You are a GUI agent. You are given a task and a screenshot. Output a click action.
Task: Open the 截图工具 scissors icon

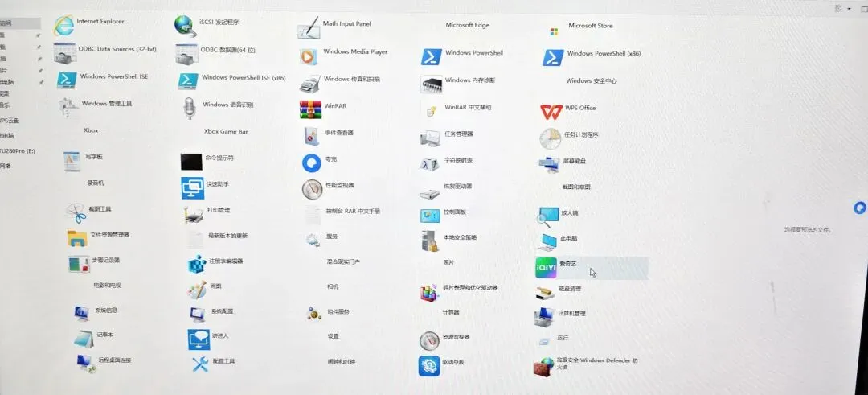76,212
